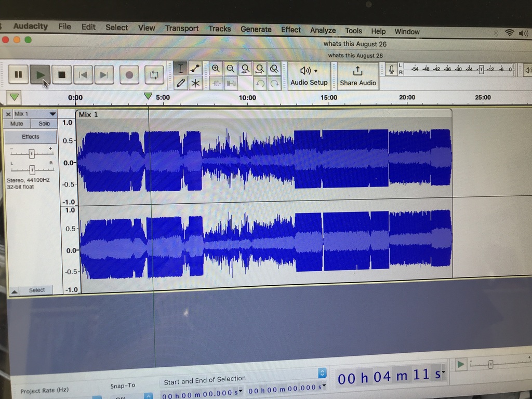Image resolution: width=532 pixels, height=399 pixels.
Task: Click the Zoom In magnifier
Action: pos(216,69)
